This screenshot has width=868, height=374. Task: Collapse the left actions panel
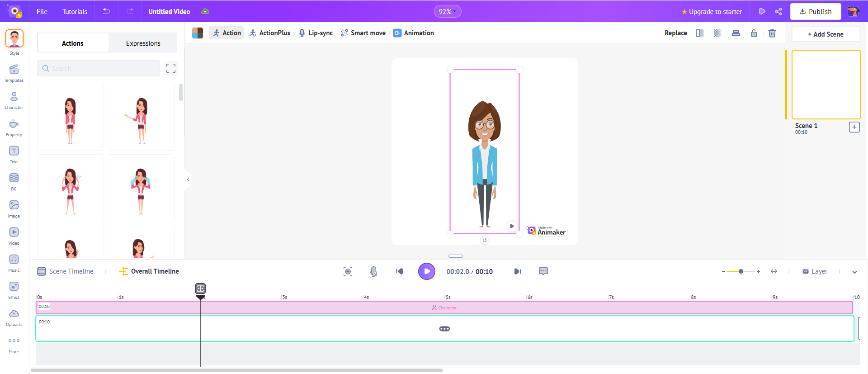(188, 180)
